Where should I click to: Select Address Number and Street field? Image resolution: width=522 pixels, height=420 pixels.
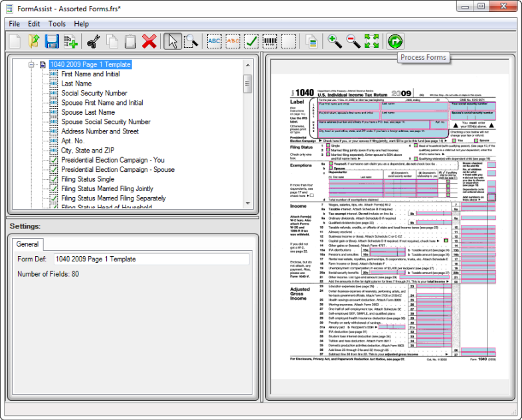100,131
